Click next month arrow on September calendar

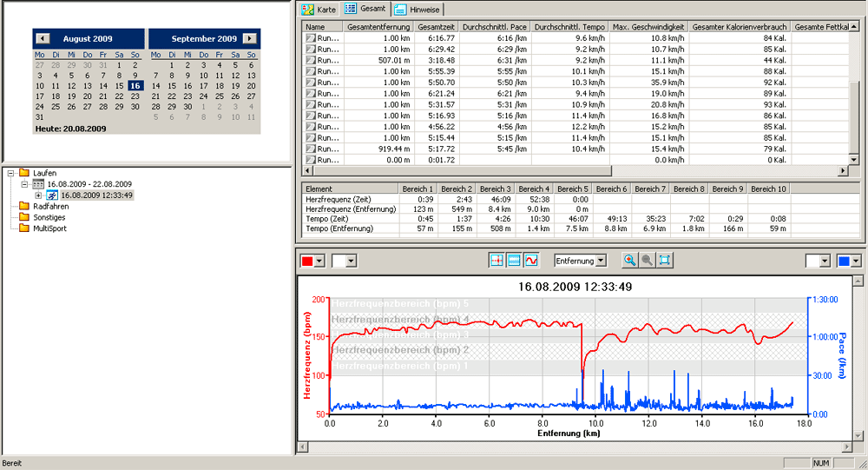(x=250, y=39)
